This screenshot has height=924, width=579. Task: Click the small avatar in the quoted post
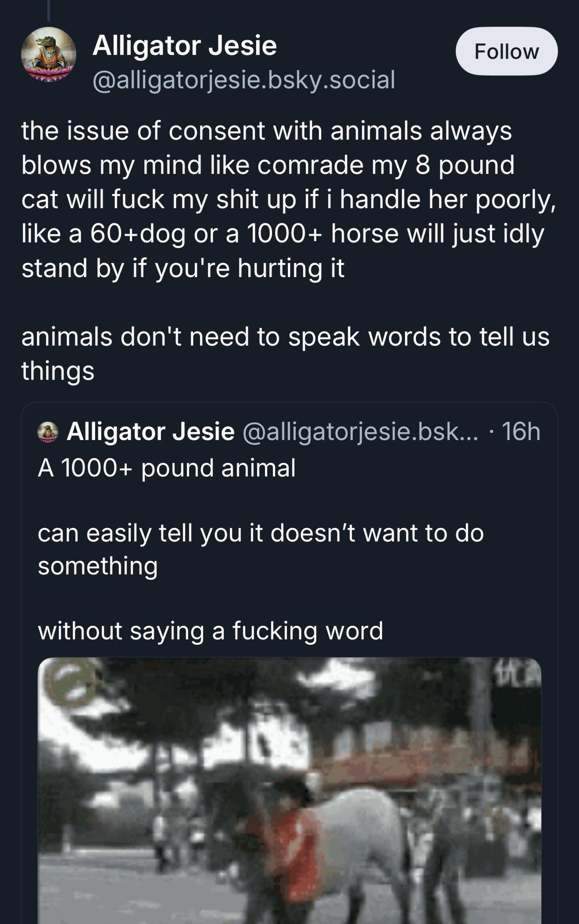point(48,432)
